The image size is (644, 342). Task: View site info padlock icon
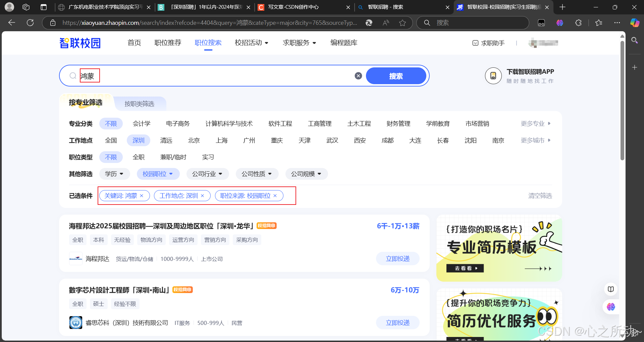tap(53, 22)
